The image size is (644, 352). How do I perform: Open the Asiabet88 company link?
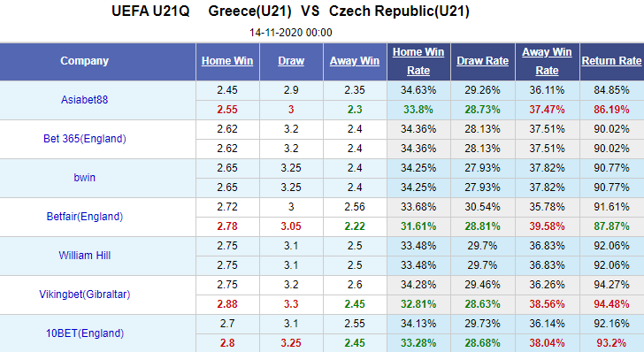[85, 100]
